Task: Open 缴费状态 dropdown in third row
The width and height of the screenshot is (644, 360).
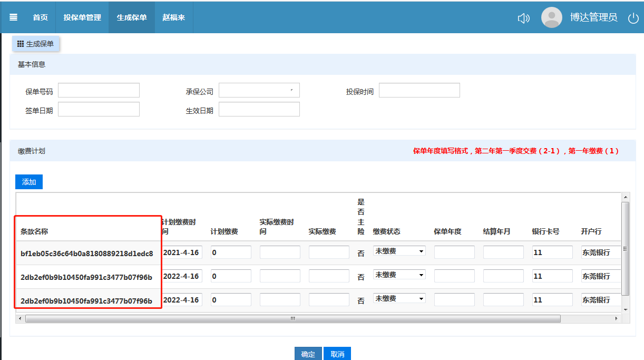Action: pos(399,299)
